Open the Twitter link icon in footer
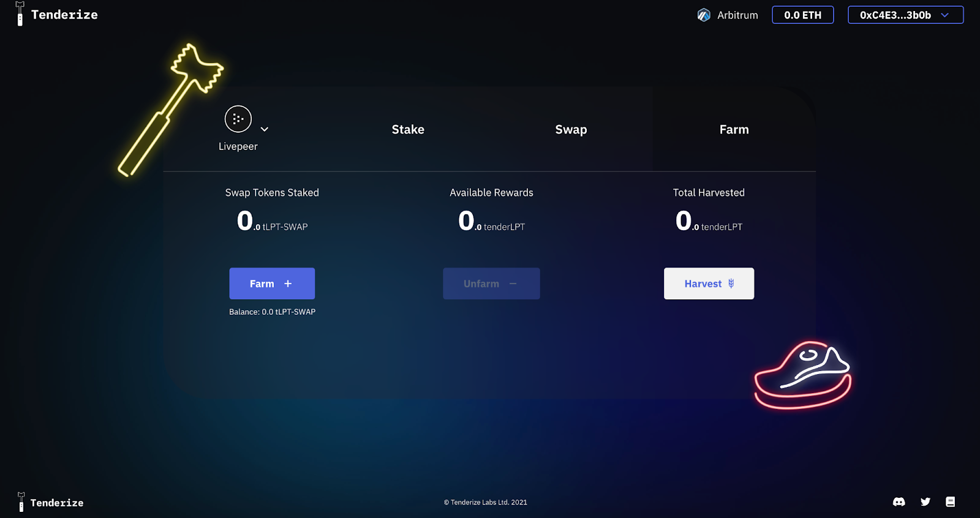Viewport: 980px width, 518px height. (x=925, y=502)
